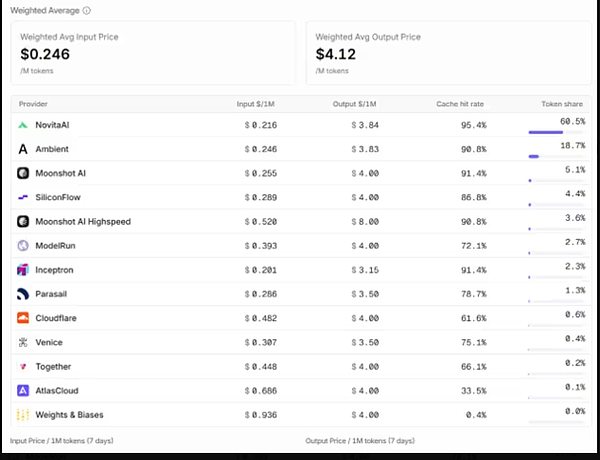This screenshot has height=460, width=600.
Task: Click the Weighted Average info icon
Action: pyautogui.click(x=87, y=11)
